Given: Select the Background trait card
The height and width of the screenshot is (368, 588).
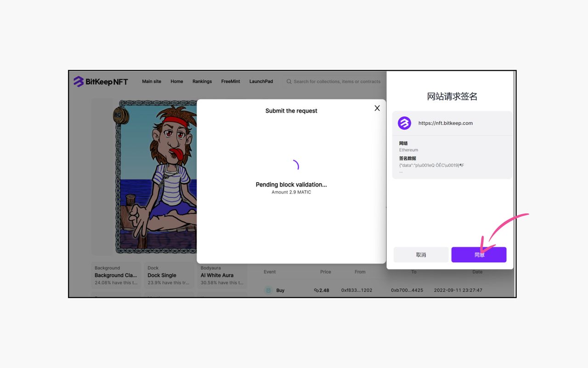Looking at the screenshot, I should click(x=116, y=275).
